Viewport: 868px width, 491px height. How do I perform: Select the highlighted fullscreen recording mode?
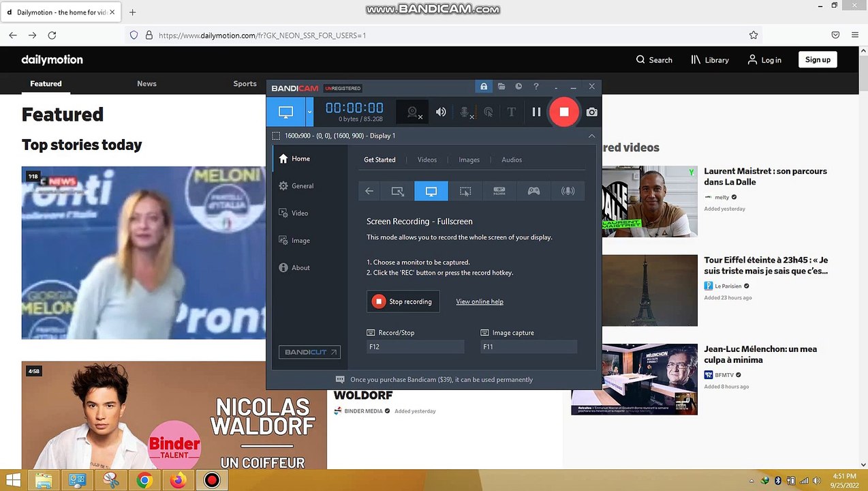click(x=431, y=191)
